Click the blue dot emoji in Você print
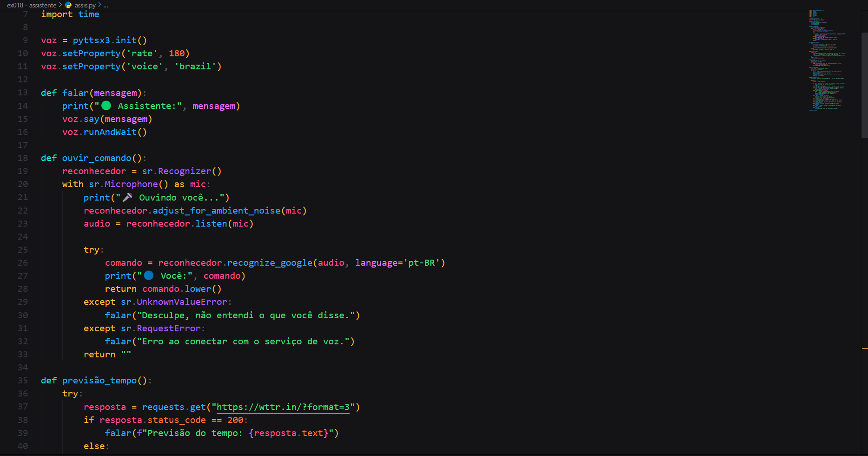Viewport: 868px width, 456px height. [x=148, y=275]
